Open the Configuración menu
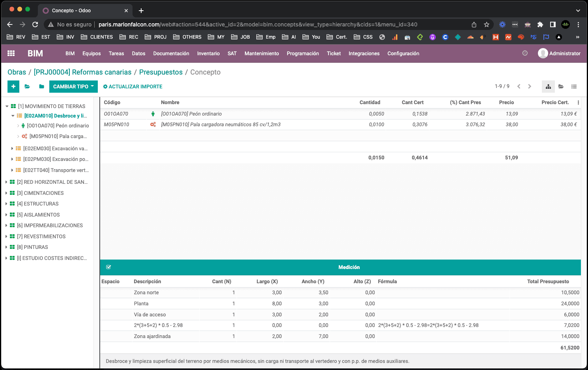Image resolution: width=588 pixels, height=370 pixels. pos(403,53)
